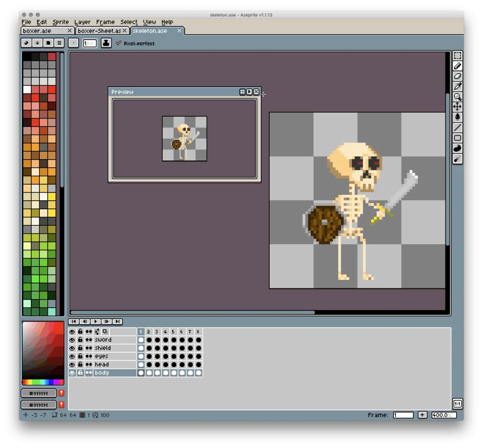The width and height of the screenshot is (483, 448).
Task: Lock the shield layer with its padlock icon
Action: [80, 348]
